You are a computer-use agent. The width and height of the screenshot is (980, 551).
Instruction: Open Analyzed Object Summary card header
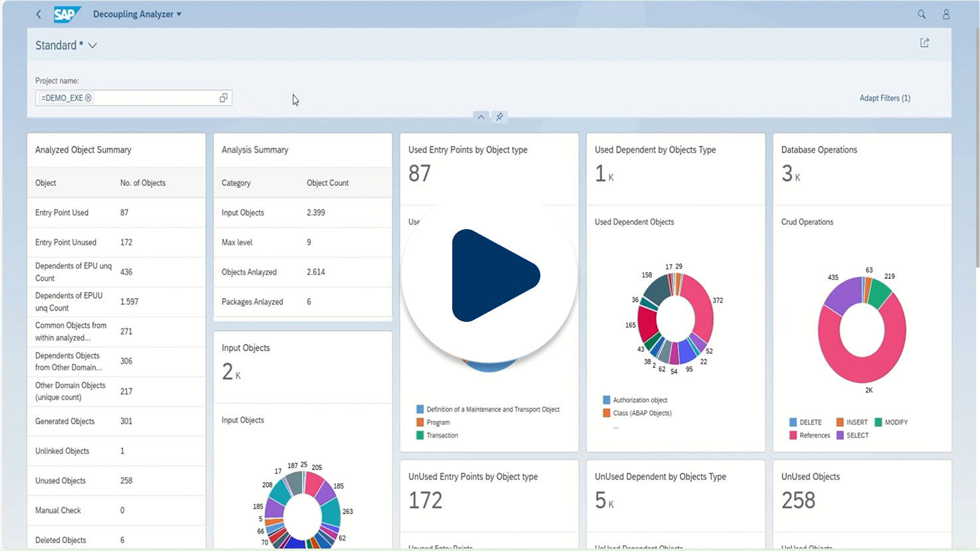pyautogui.click(x=116, y=150)
